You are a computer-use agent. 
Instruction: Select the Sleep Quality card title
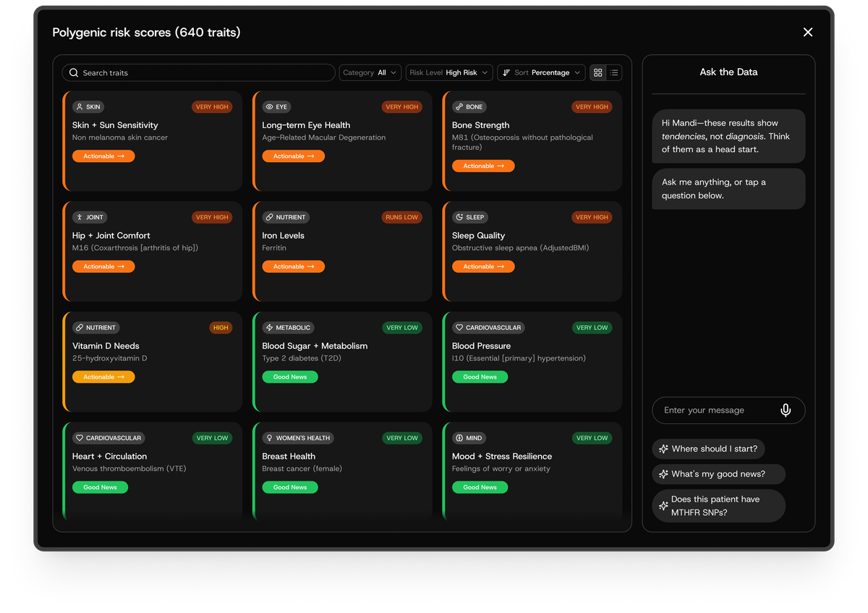click(478, 235)
